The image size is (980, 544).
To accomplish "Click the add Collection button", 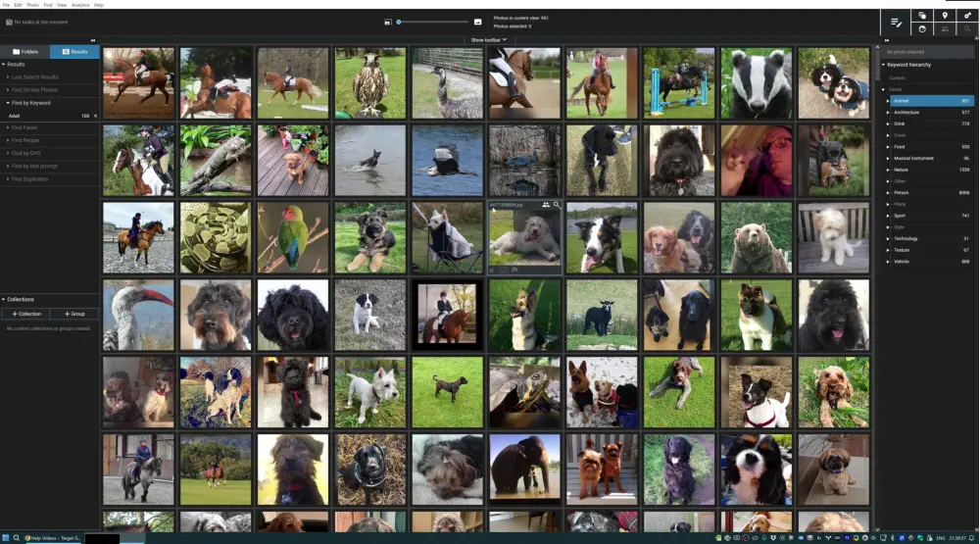I will 25,314.
